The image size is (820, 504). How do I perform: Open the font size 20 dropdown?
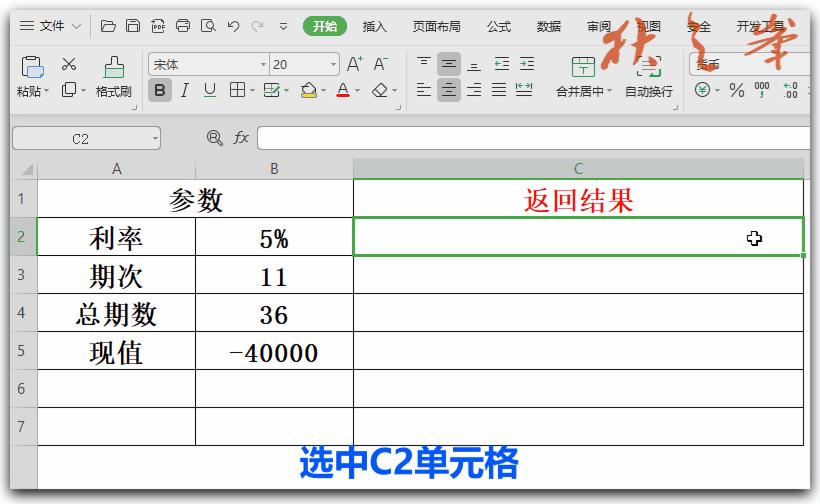point(333,65)
